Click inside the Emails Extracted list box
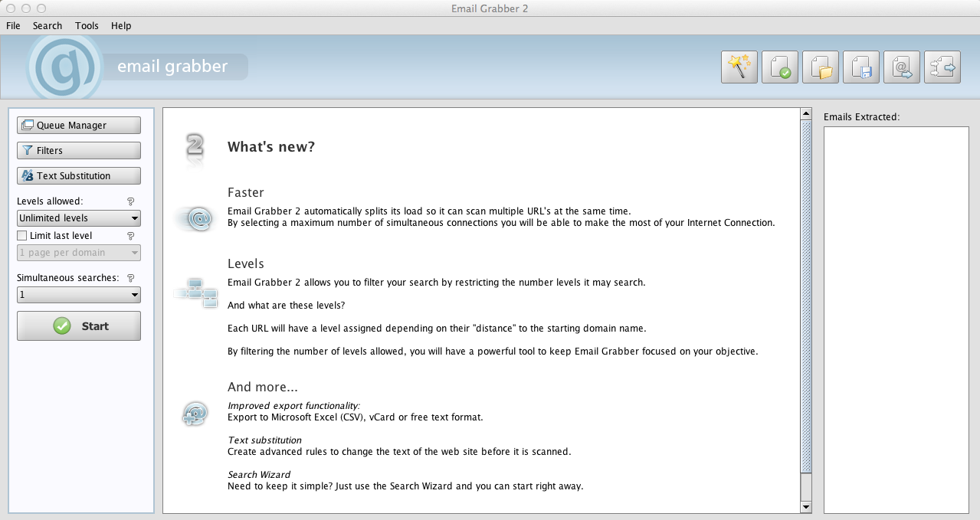The width and height of the screenshot is (980, 520). coord(896,319)
